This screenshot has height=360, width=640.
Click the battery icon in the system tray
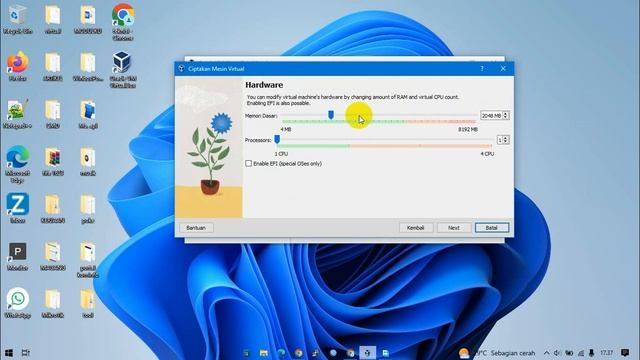(x=569, y=353)
